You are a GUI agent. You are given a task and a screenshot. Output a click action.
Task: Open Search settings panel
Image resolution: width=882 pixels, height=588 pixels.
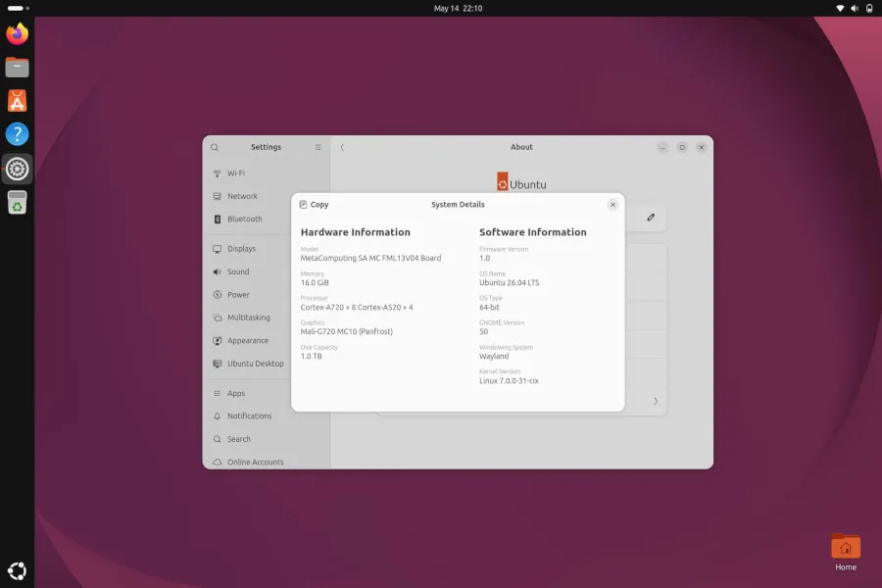point(266,439)
